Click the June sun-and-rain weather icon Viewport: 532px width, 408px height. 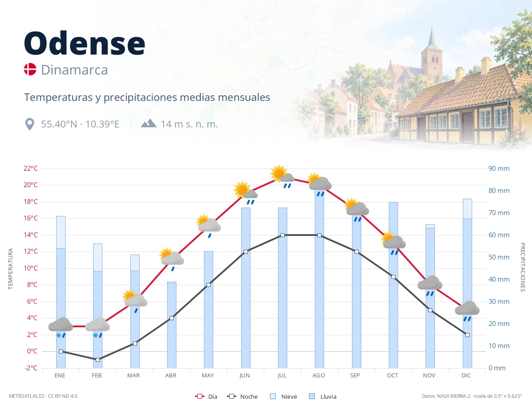246,193
